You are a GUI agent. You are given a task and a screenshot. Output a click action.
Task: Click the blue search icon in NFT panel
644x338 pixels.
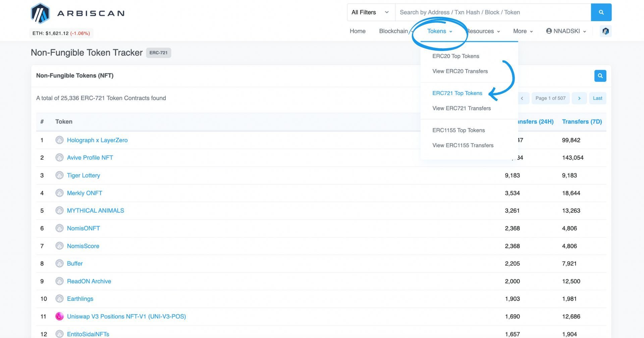click(600, 76)
